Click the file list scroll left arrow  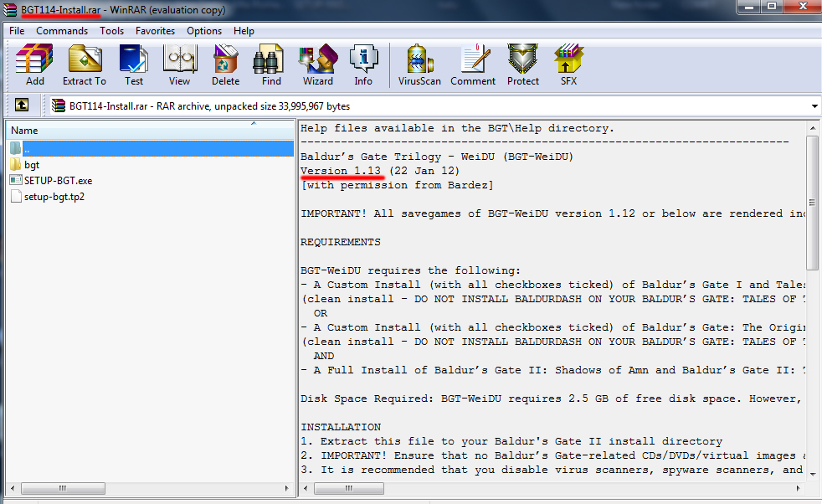[13, 488]
